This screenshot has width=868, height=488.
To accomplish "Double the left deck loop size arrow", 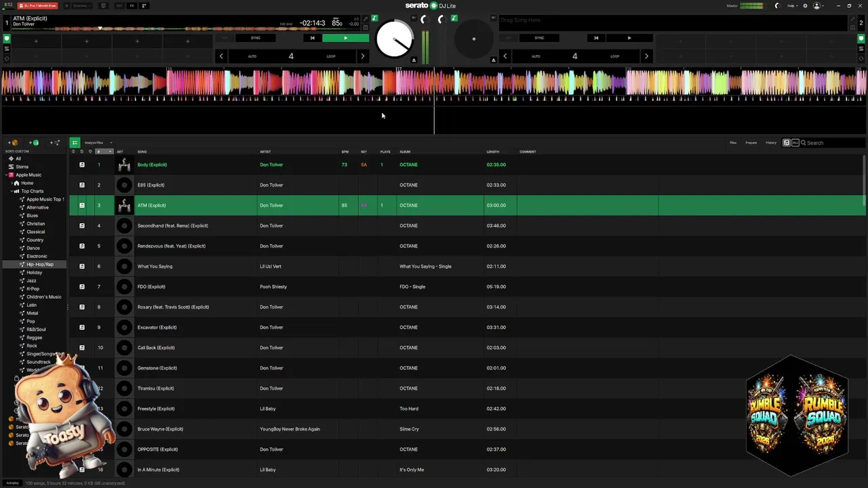I will point(362,56).
